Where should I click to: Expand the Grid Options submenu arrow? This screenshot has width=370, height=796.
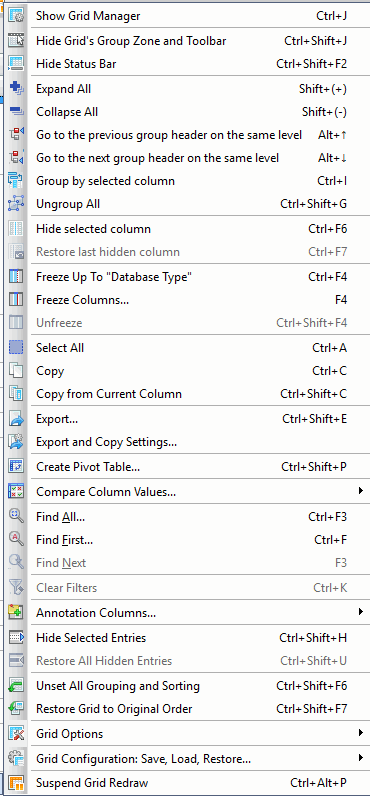(360, 733)
